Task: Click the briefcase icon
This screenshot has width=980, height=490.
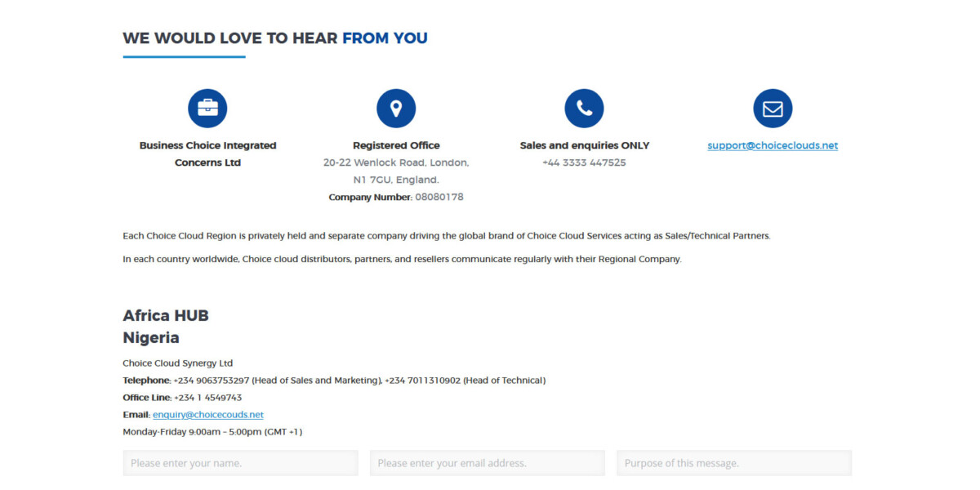Action: [x=207, y=108]
